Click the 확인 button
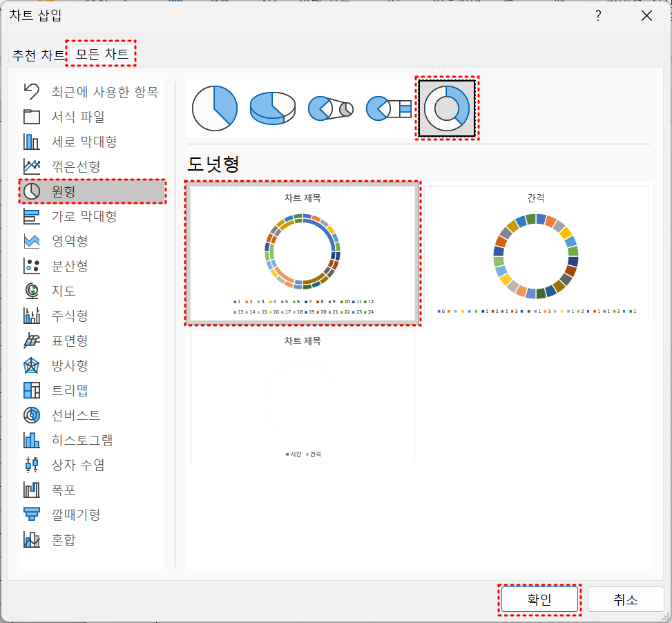 point(539,600)
